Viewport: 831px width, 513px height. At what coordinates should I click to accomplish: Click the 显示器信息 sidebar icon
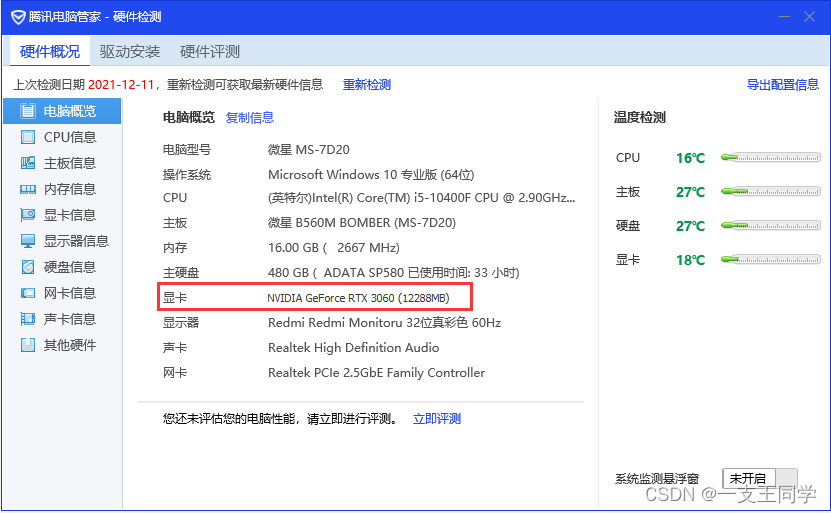pyautogui.click(x=28, y=241)
